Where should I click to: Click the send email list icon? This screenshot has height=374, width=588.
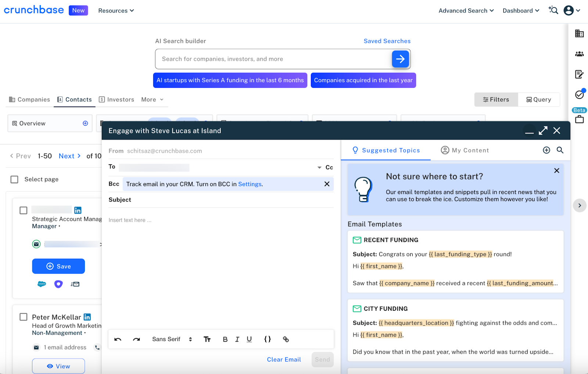pyautogui.click(x=75, y=284)
